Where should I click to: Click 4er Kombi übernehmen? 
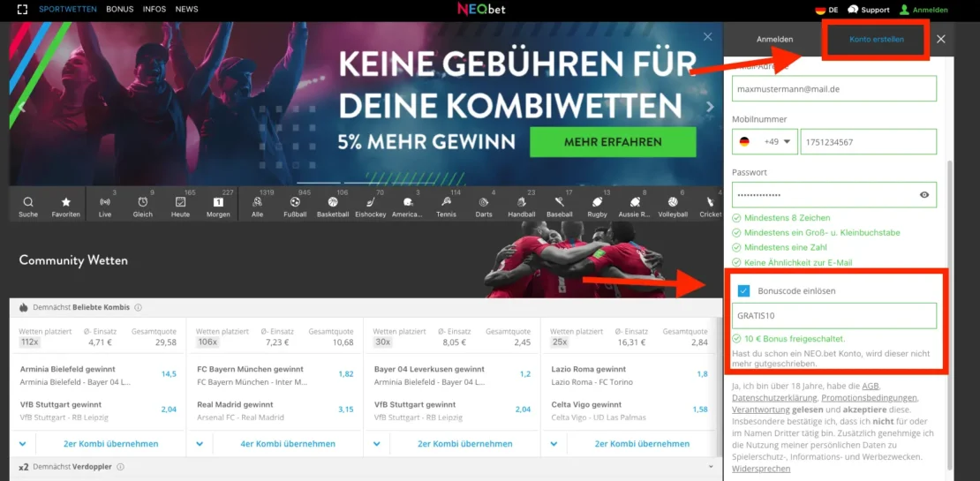pyautogui.click(x=288, y=444)
